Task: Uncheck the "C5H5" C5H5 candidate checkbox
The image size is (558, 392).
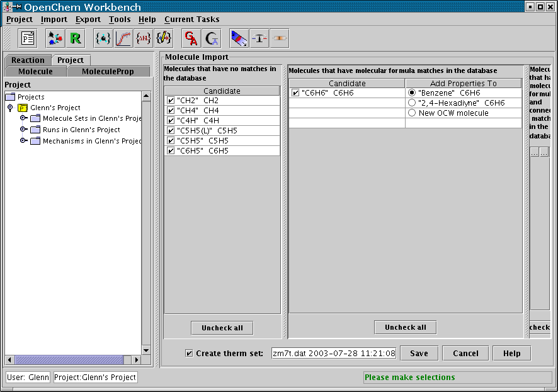Action: pos(171,141)
